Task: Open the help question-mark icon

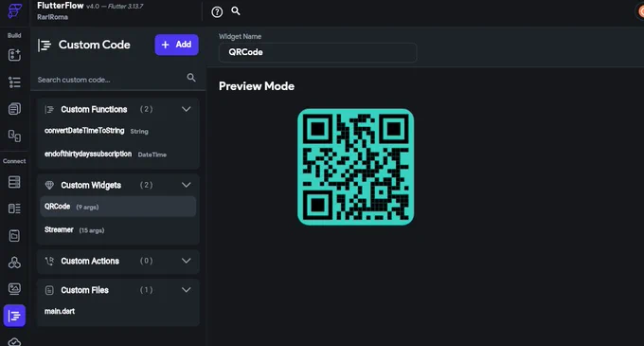Action: pos(217,12)
